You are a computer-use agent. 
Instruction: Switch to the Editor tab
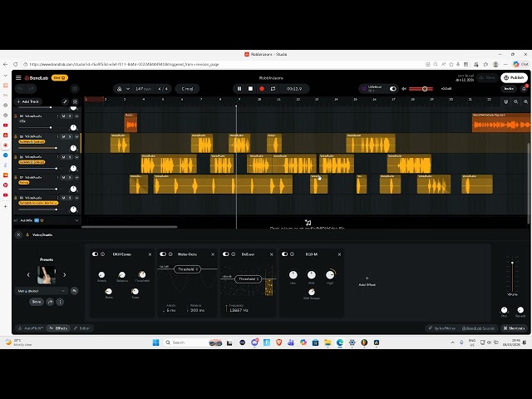82,328
